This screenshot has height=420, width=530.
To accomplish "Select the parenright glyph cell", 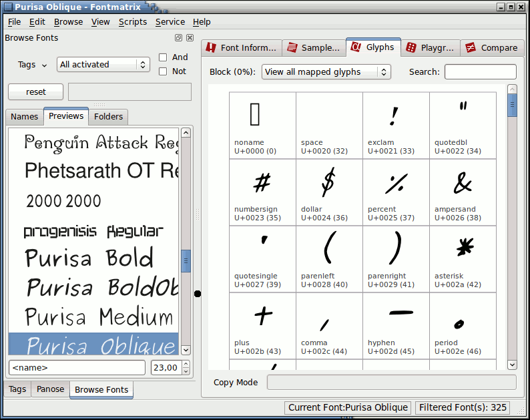I will 396,259.
